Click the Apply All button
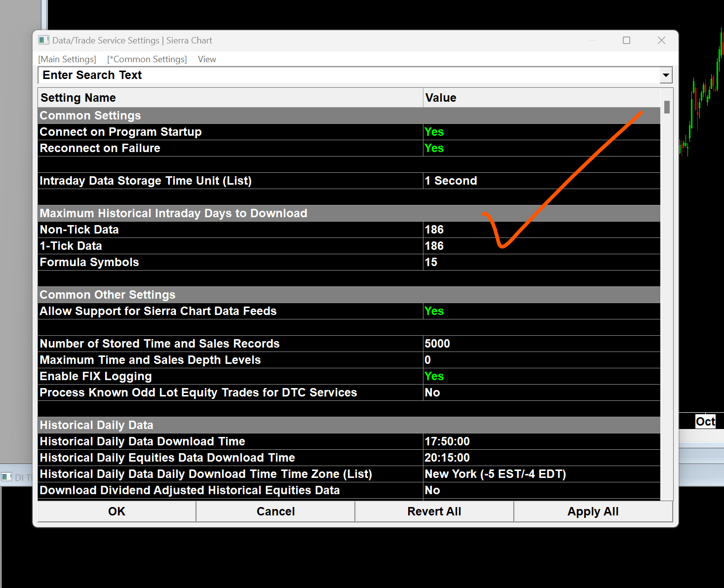 [593, 511]
